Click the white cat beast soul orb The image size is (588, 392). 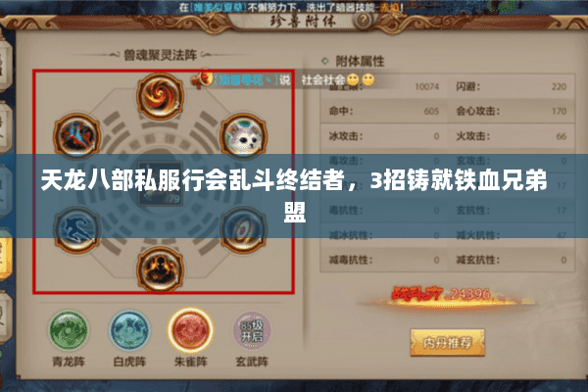(244, 135)
